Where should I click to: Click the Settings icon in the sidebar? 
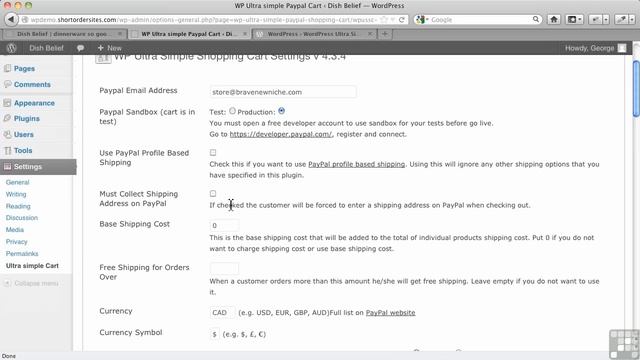pos(7,167)
